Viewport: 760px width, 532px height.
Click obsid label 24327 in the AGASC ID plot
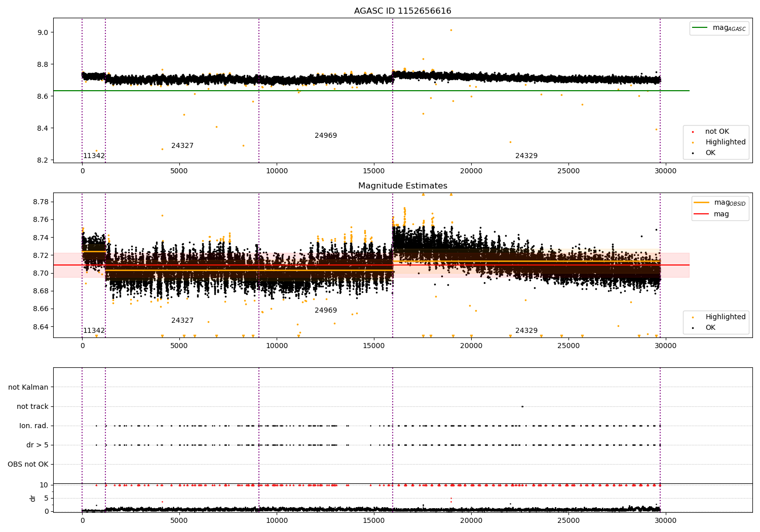182,146
